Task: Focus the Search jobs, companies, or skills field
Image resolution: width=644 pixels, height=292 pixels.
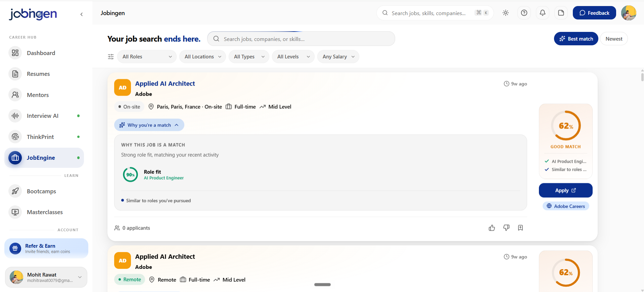Action: click(301, 39)
